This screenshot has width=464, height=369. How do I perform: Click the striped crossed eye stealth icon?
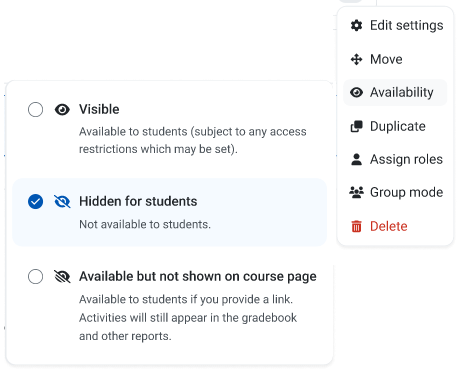click(x=62, y=276)
